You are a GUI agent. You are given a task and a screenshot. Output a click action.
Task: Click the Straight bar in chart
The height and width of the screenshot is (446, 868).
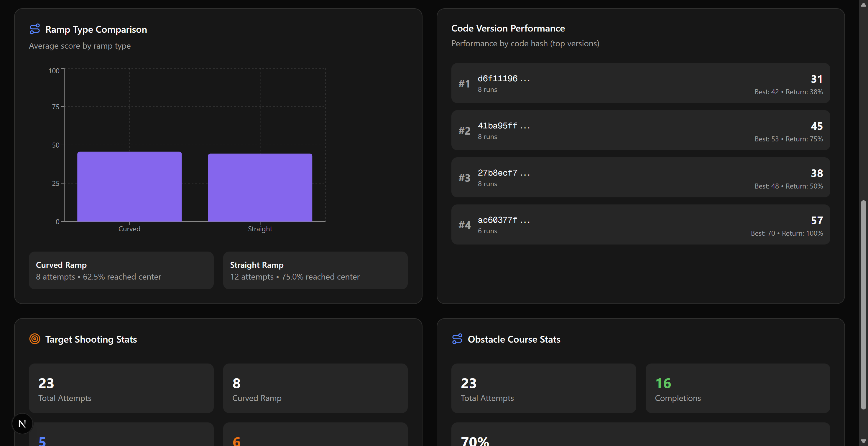(260, 187)
